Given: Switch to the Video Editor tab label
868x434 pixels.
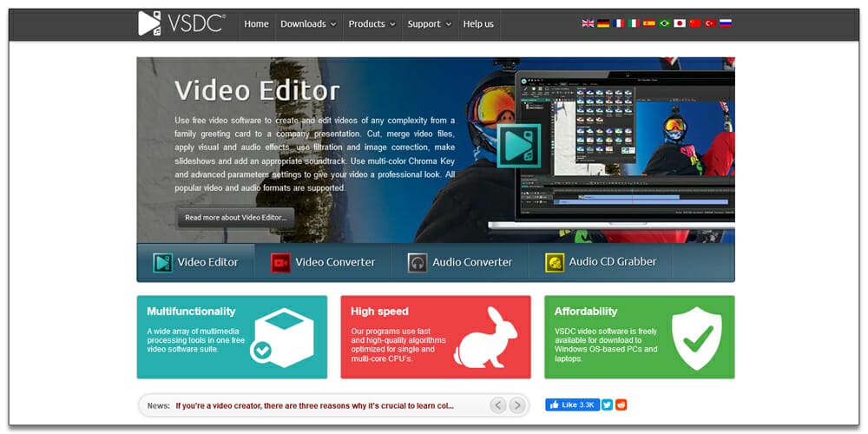Looking at the screenshot, I should click(x=207, y=262).
